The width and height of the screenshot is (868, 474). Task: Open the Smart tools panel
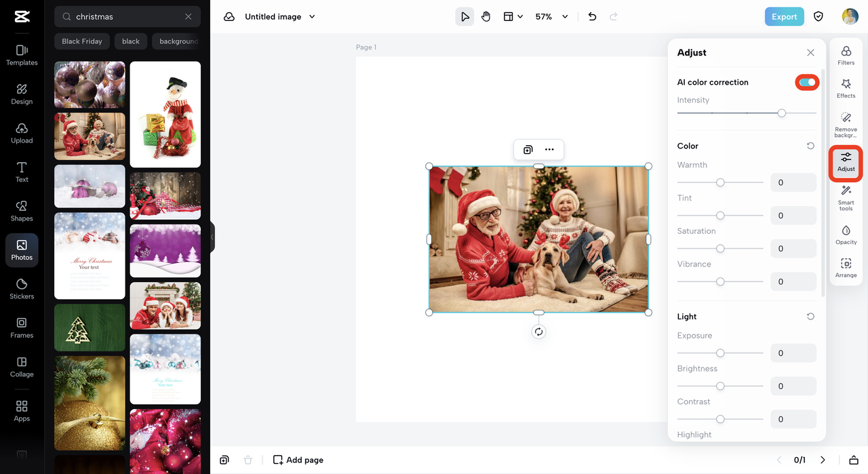(846, 198)
